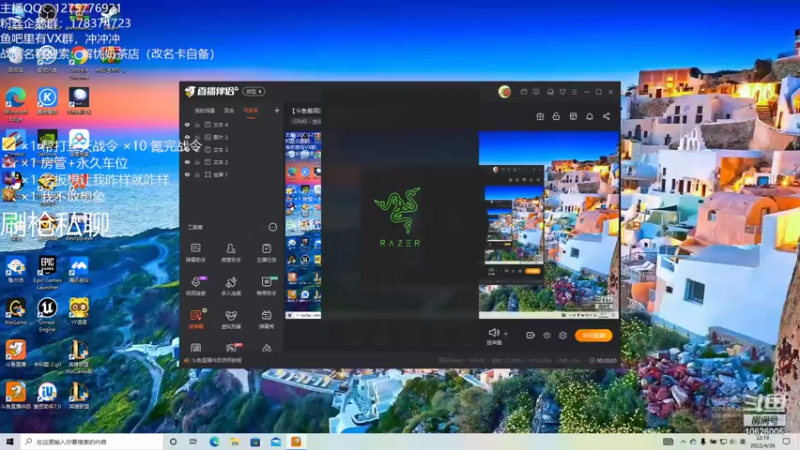Screen dimensions: 800x450
Task: Click the Cortana circle on the taskbar
Action: tap(173, 442)
